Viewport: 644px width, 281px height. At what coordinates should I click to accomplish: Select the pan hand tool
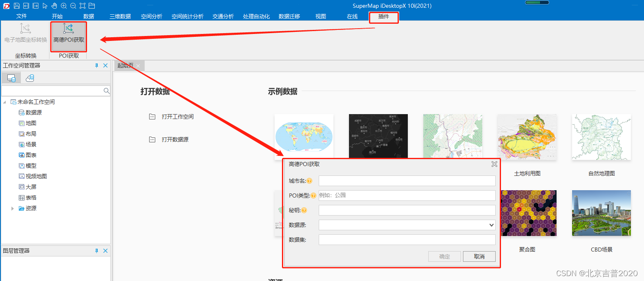[54, 6]
